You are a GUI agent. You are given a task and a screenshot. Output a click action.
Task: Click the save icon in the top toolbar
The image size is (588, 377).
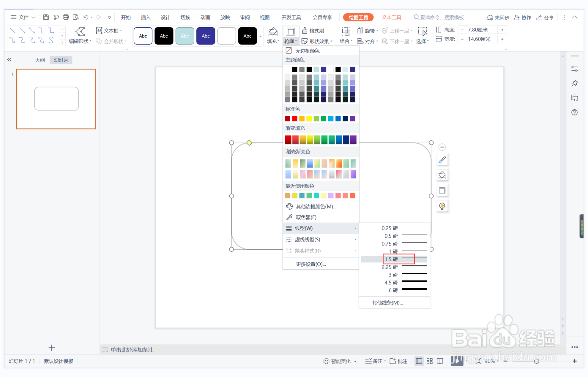(x=46, y=17)
